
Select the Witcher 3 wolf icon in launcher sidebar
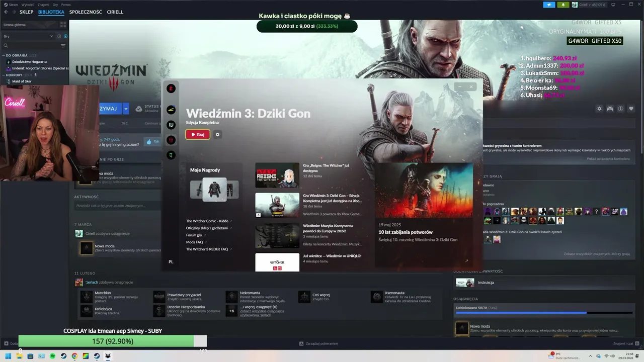point(171,140)
